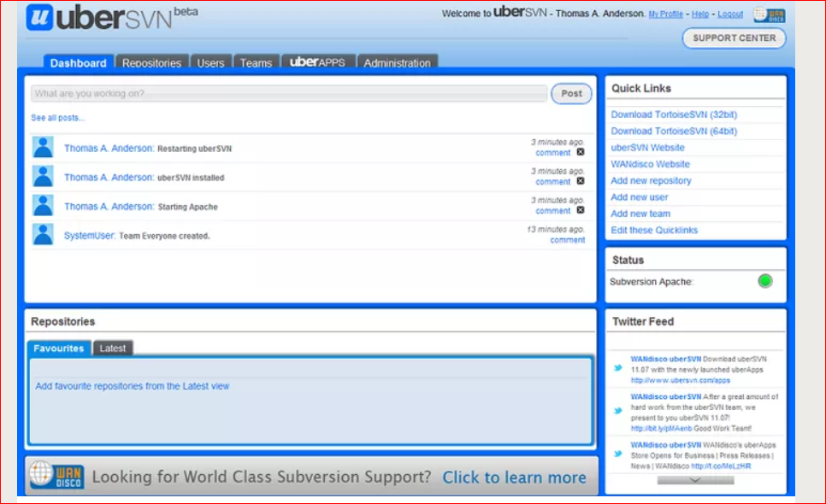Open avatar for 'uberSVN installed' post
826x504 pixels.
point(43,176)
